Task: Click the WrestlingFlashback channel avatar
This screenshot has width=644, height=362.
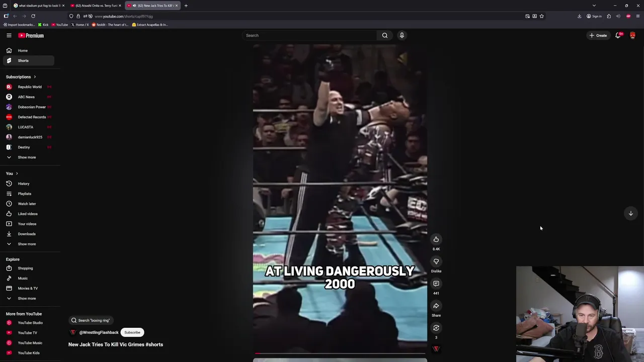Action: tap(73, 332)
